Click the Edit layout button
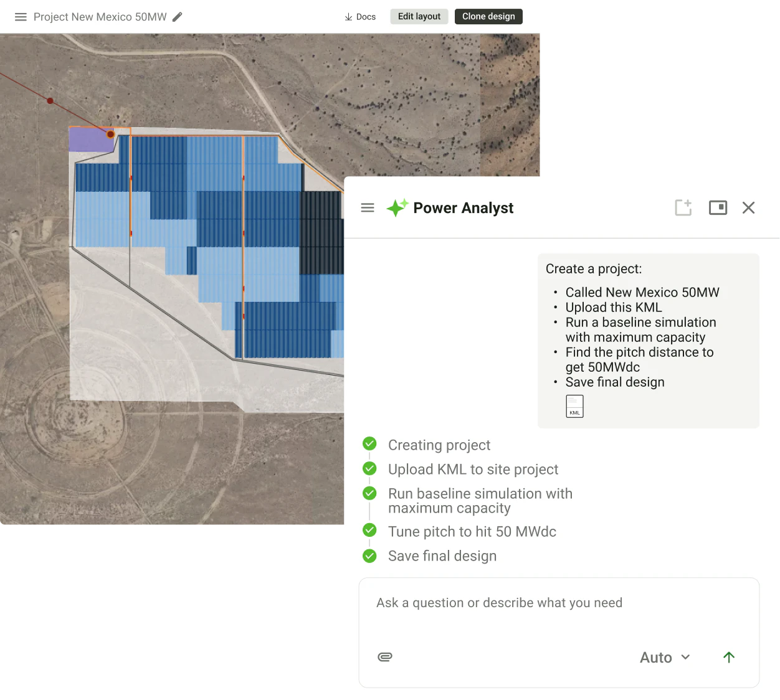Screen dimensions: 780x700 [x=419, y=16]
